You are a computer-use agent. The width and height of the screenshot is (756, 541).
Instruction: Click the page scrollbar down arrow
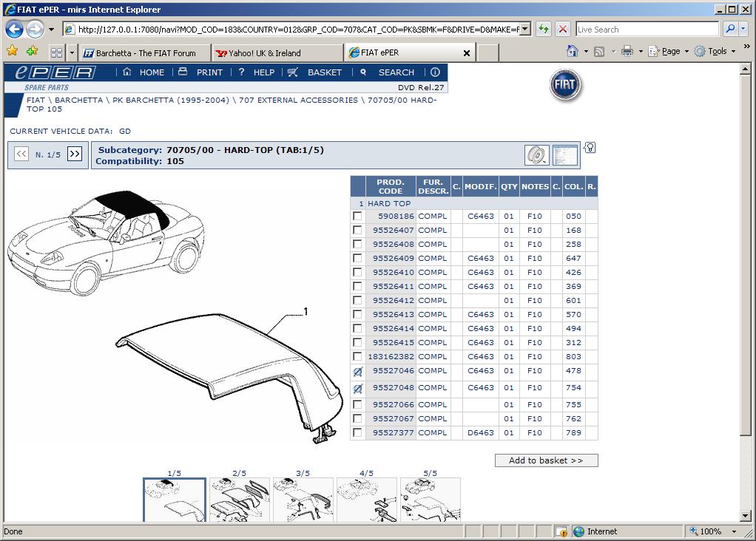click(745, 515)
